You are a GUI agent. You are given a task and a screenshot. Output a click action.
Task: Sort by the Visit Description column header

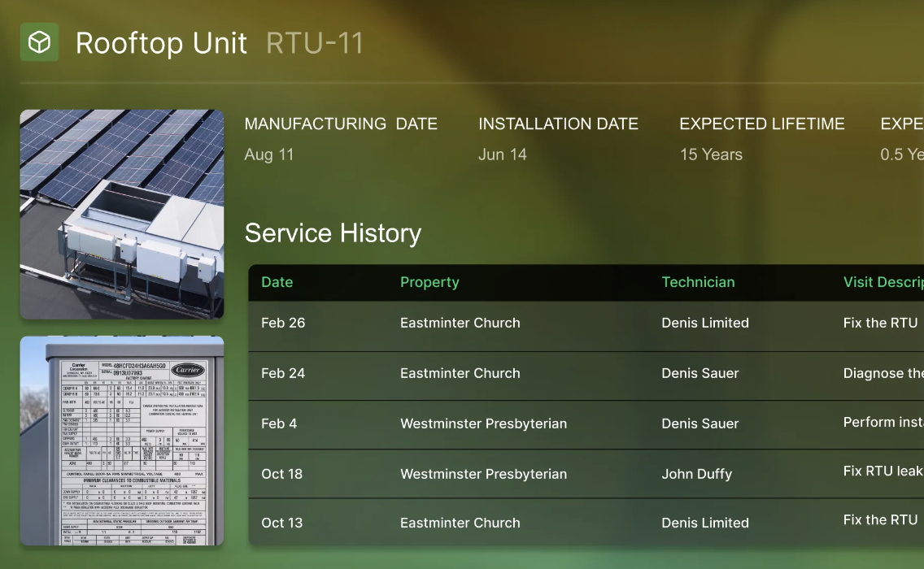click(883, 282)
